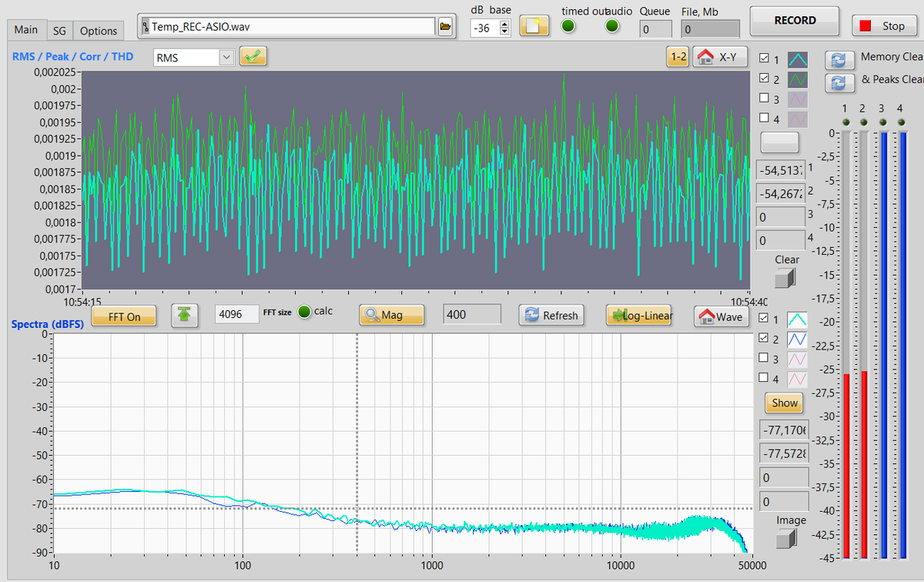Click the calc green indicator LED
This screenshot has height=582, width=924.
305,312
